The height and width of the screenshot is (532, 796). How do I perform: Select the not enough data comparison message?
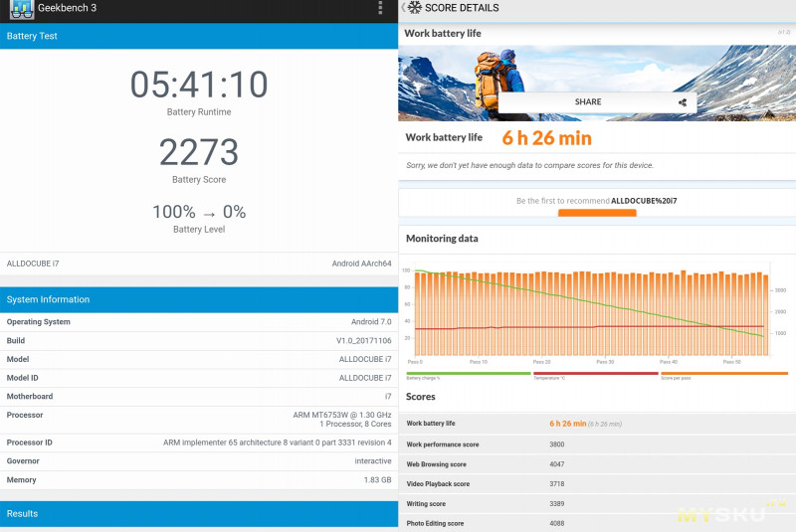529,165
